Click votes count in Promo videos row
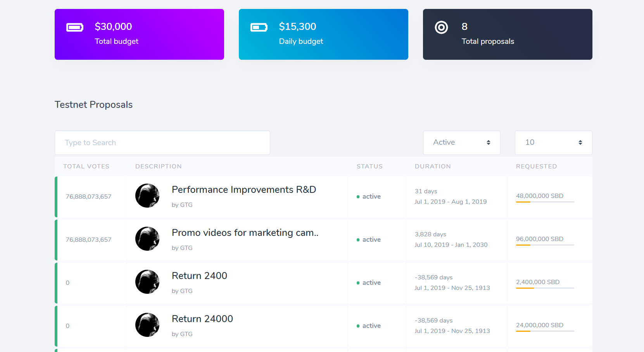The image size is (644, 352). pyautogui.click(x=88, y=239)
